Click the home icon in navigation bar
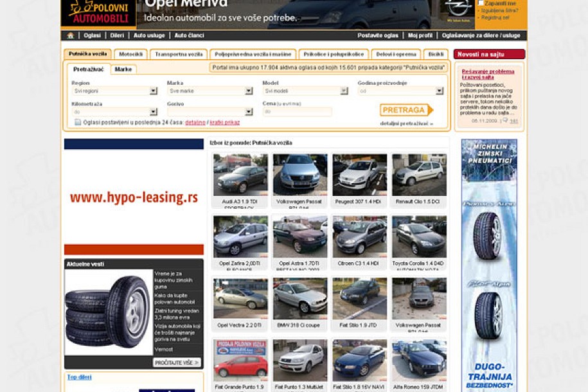Viewport: 588px width, 392px height. coord(70,35)
